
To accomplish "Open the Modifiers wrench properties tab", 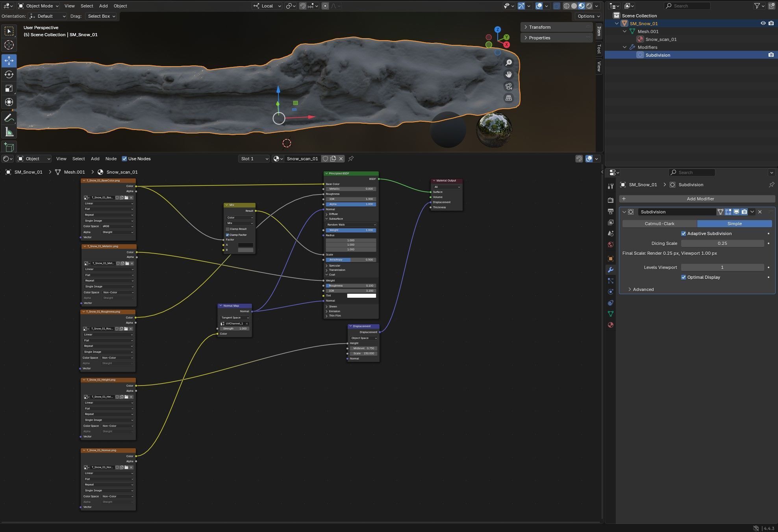I will (x=611, y=270).
